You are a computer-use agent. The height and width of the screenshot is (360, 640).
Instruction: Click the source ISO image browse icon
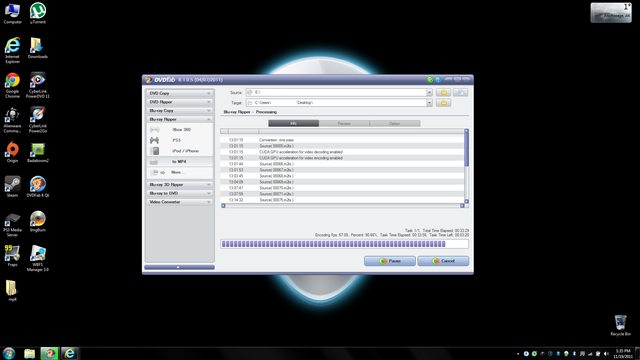(x=460, y=93)
